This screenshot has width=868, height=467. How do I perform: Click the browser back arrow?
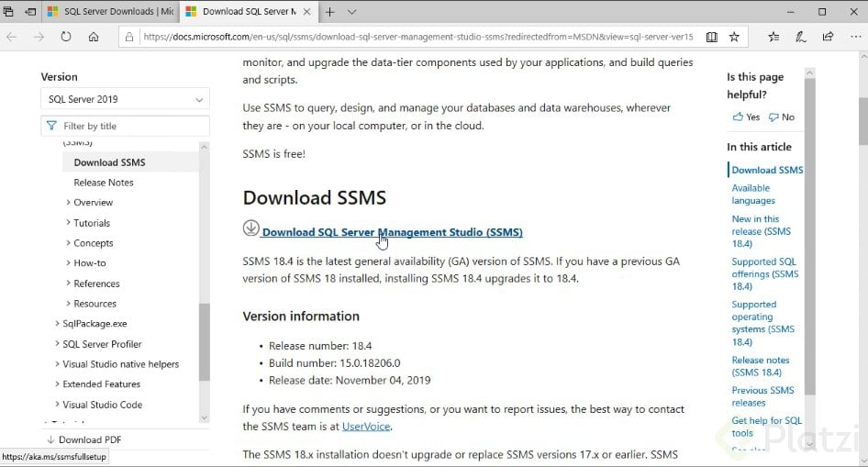[x=12, y=37]
